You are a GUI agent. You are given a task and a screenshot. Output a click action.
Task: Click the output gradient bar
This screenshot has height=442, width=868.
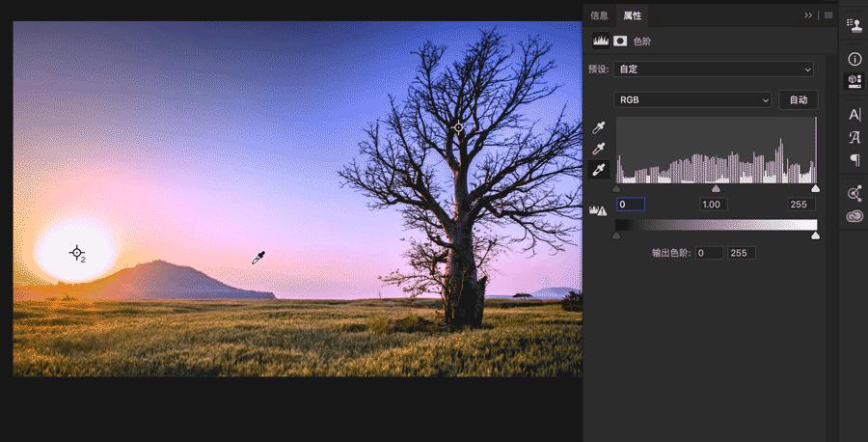click(717, 225)
